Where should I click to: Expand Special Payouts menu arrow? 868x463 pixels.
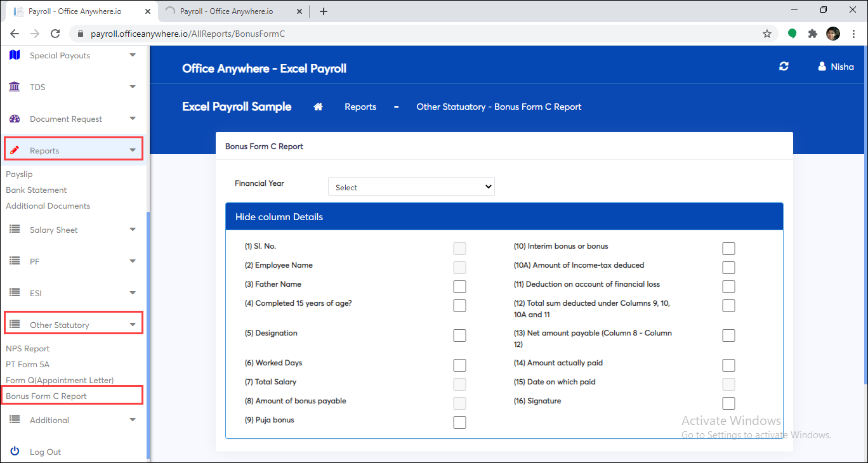point(133,55)
